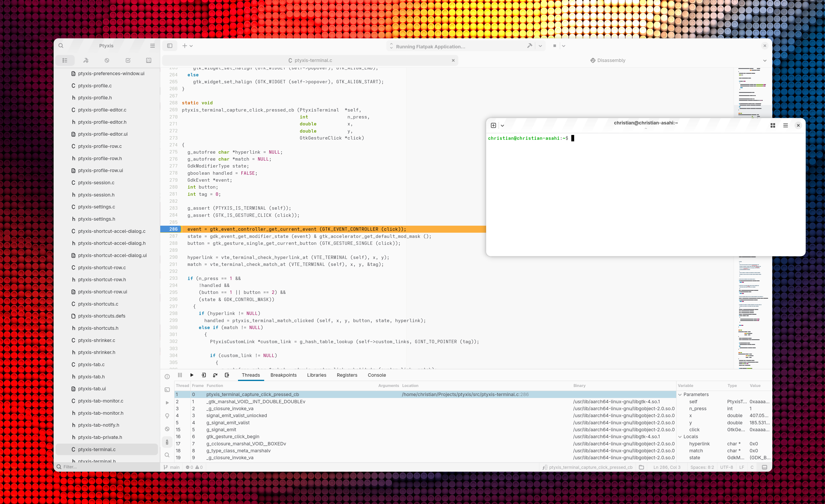Step over the current line in debugger

pyautogui.click(x=215, y=375)
